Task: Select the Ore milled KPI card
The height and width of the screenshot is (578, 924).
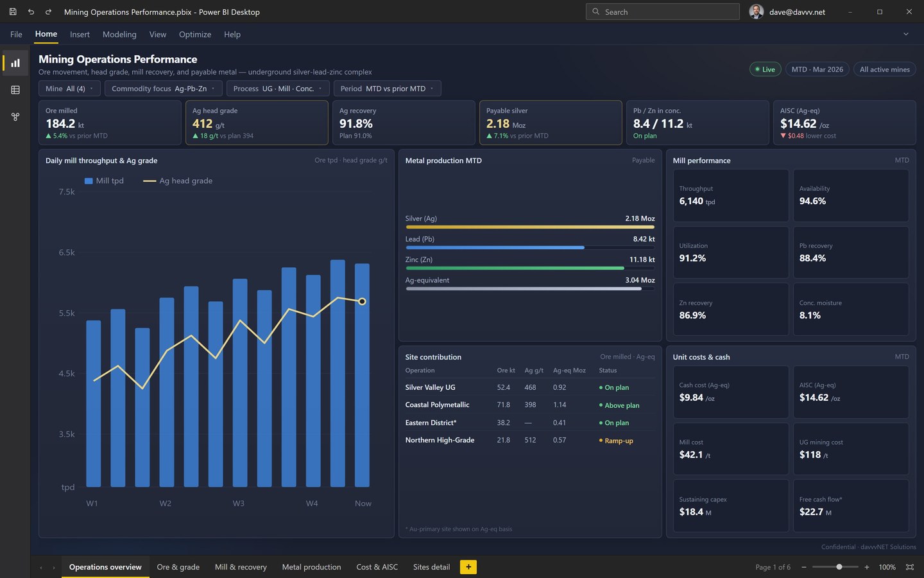Action: (x=110, y=122)
